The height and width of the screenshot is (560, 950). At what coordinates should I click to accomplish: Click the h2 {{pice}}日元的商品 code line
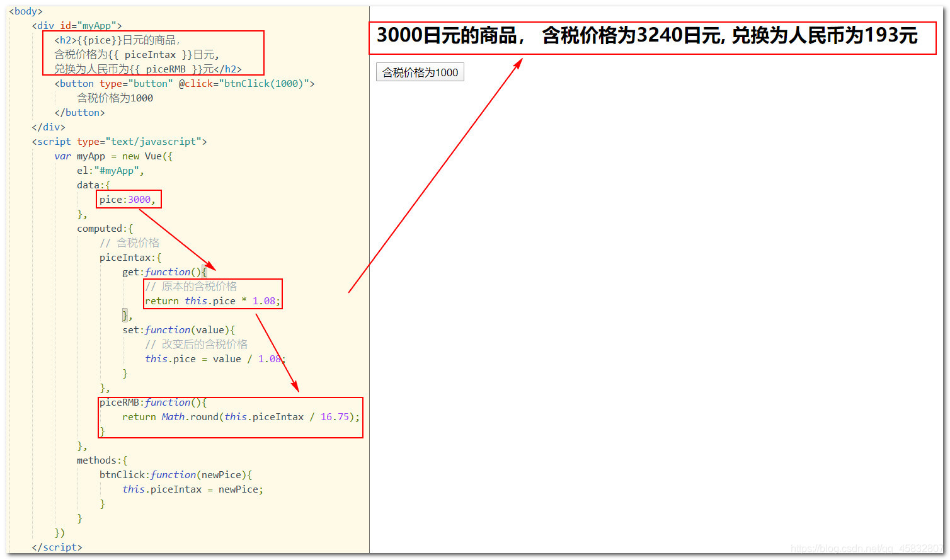[x=118, y=40]
